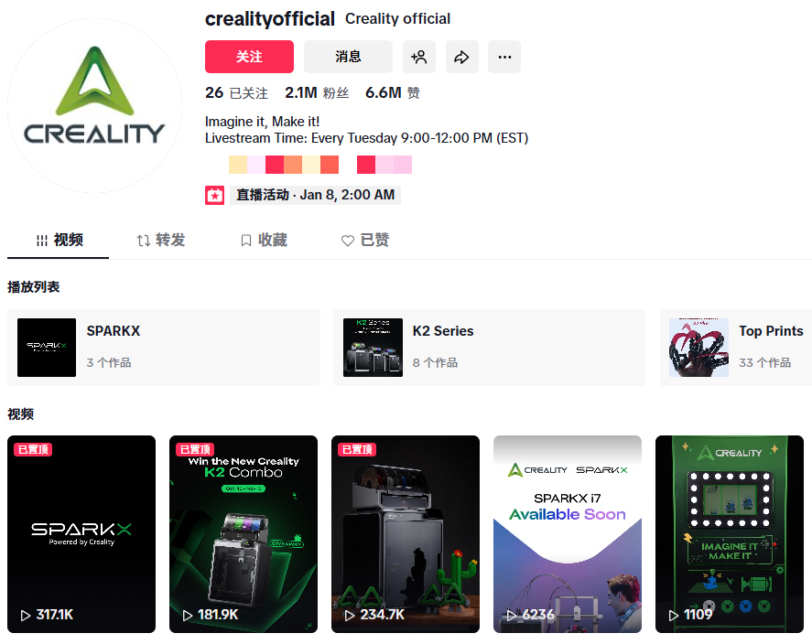
Task: Send a message via the 消息 button
Action: [x=348, y=57]
